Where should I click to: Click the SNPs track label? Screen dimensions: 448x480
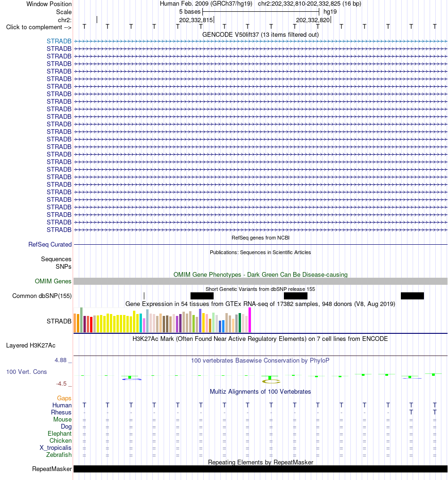tap(63, 266)
